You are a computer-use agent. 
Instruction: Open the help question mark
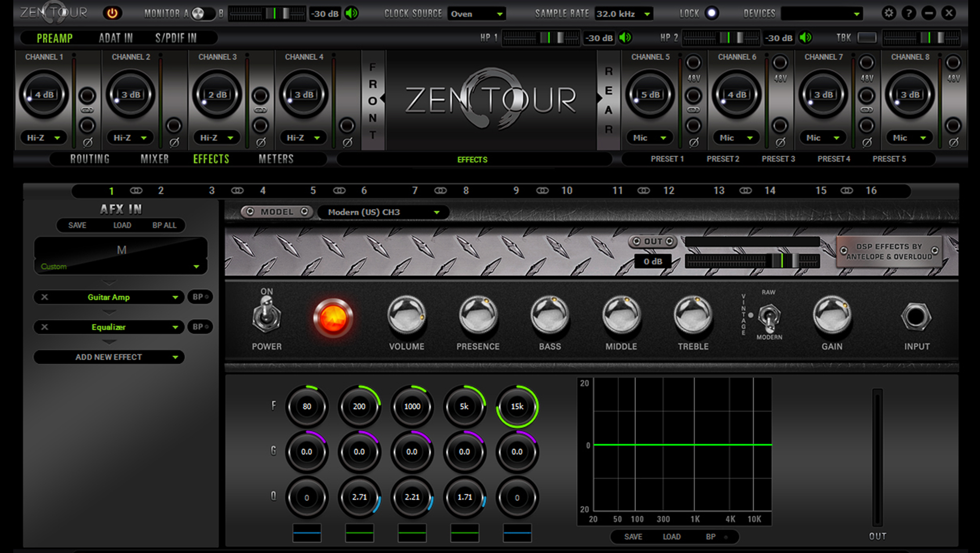(x=909, y=13)
